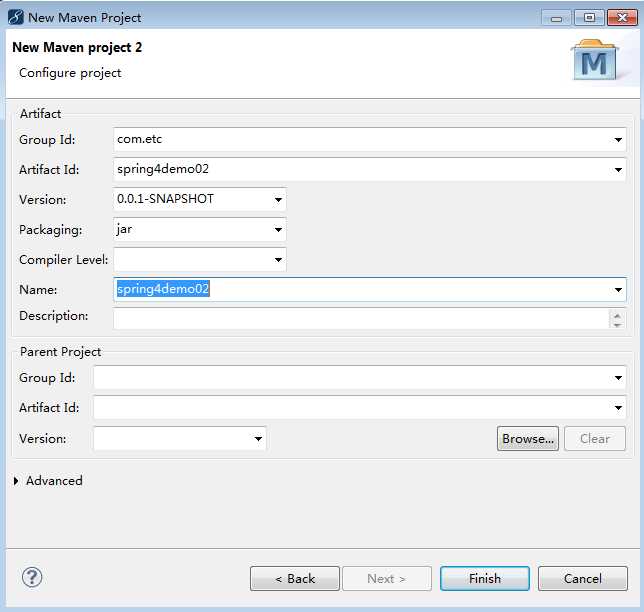Open Artifact Group Id dropdown arrow

click(x=618, y=140)
